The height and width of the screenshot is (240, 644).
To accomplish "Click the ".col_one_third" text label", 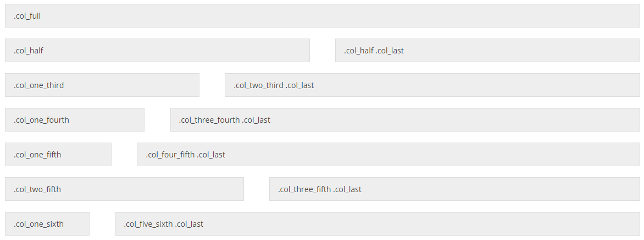I will 39,85.
